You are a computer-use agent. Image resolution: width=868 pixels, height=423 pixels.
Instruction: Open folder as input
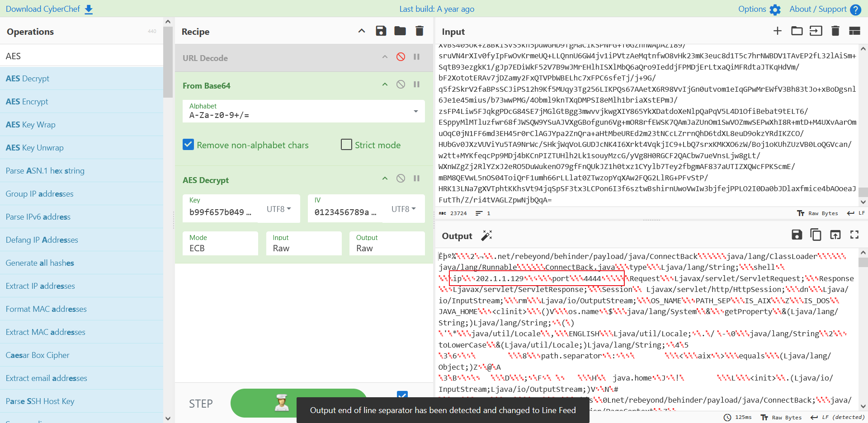tap(797, 31)
